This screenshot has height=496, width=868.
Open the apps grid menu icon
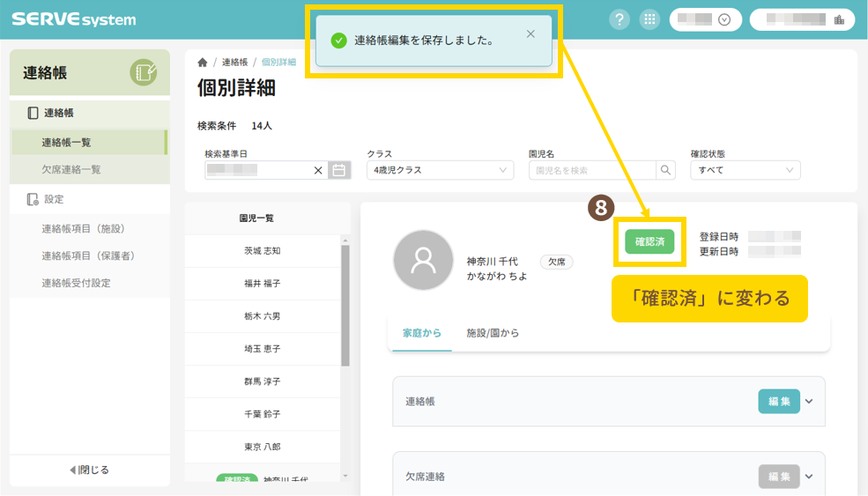649,19
